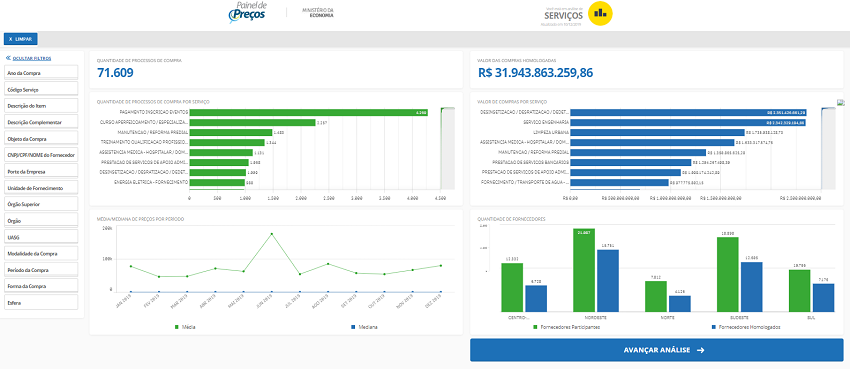Click the Limpar clear-filters button

(21, 39)
